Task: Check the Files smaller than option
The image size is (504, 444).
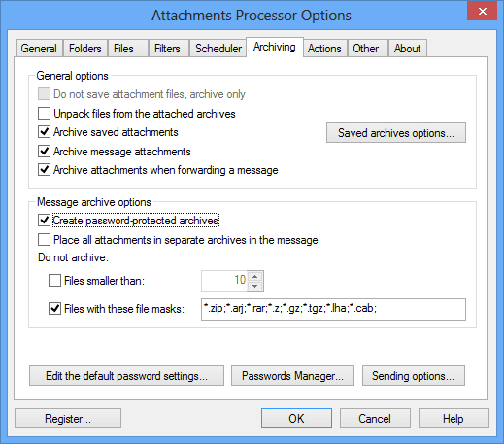Action: click(54, 281)
